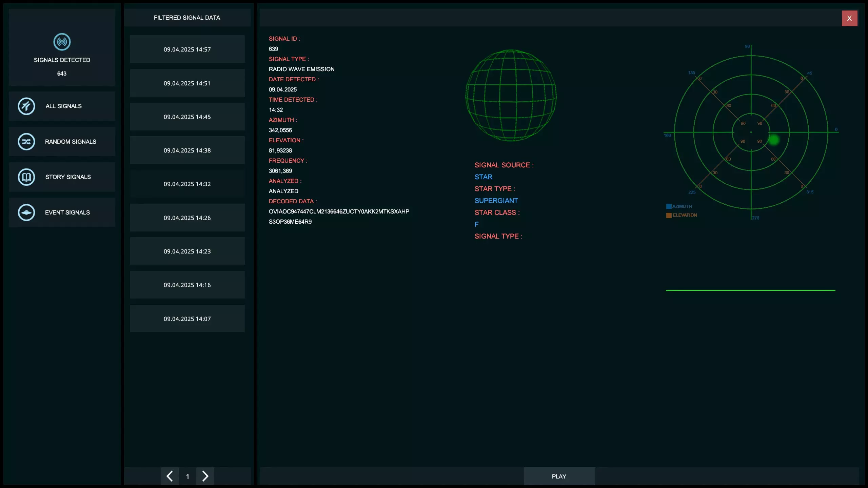Toggle the blue Azimuth legend swatch

pyautogui.click(x=669, y=206)
